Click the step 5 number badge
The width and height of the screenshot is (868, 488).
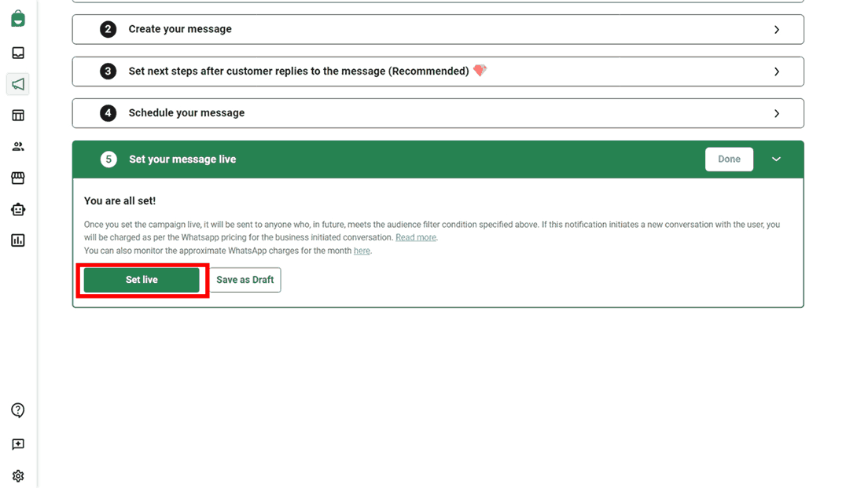coord(108,160)
